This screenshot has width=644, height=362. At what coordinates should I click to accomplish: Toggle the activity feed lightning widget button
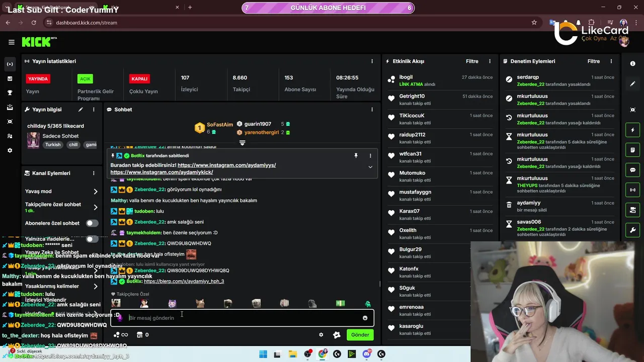633,130
